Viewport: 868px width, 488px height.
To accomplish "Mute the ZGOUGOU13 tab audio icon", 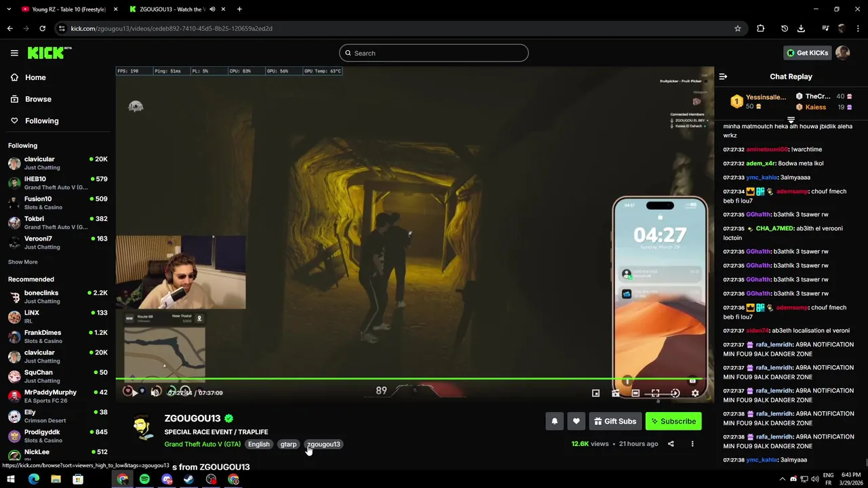I will click(212, 9).
